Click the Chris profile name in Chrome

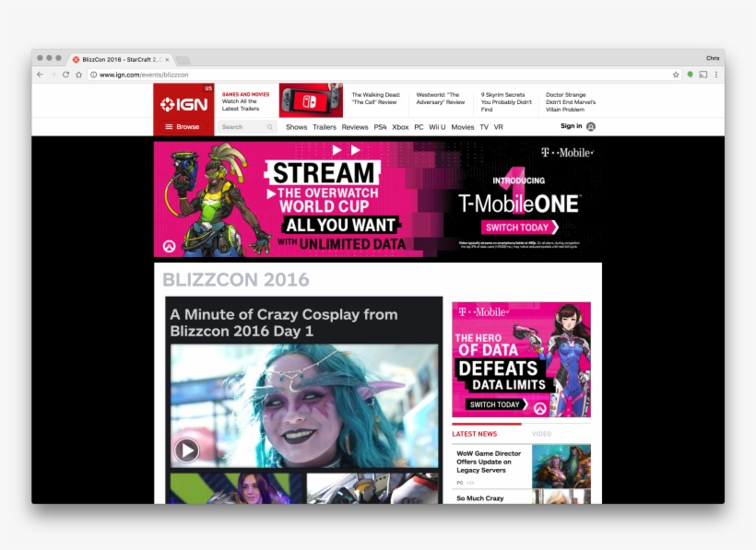713,58
